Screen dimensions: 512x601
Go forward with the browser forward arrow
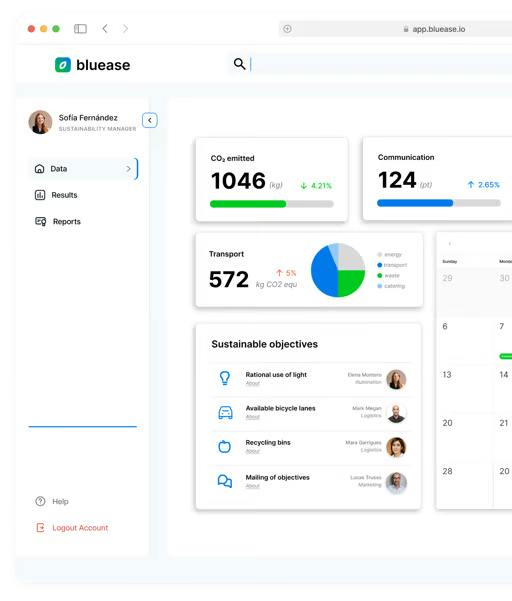point(125,29)
